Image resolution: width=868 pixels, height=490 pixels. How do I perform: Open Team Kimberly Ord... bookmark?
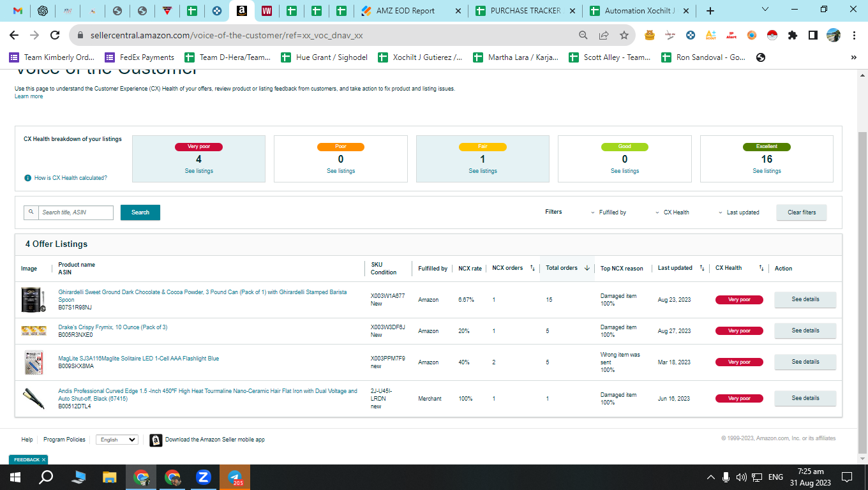(52, 57)
